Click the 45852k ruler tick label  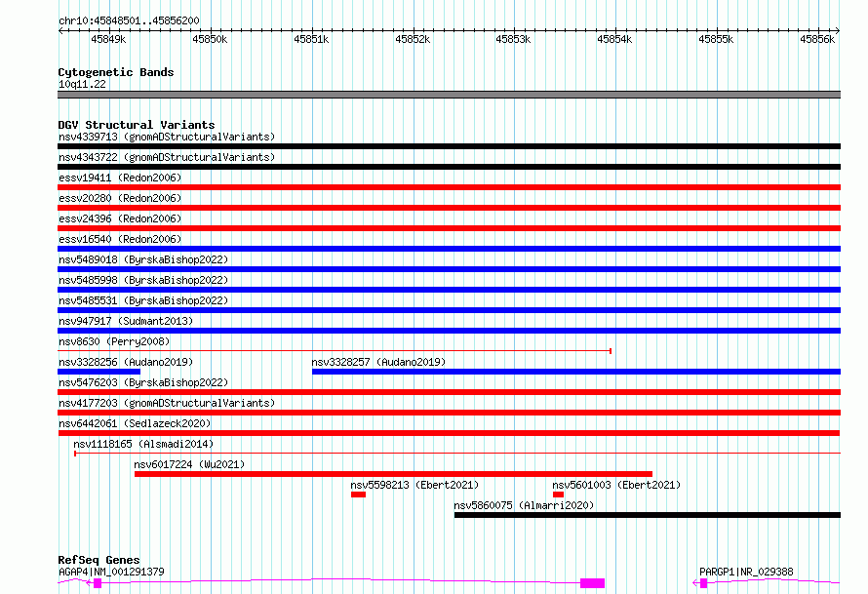coord(413,39)
